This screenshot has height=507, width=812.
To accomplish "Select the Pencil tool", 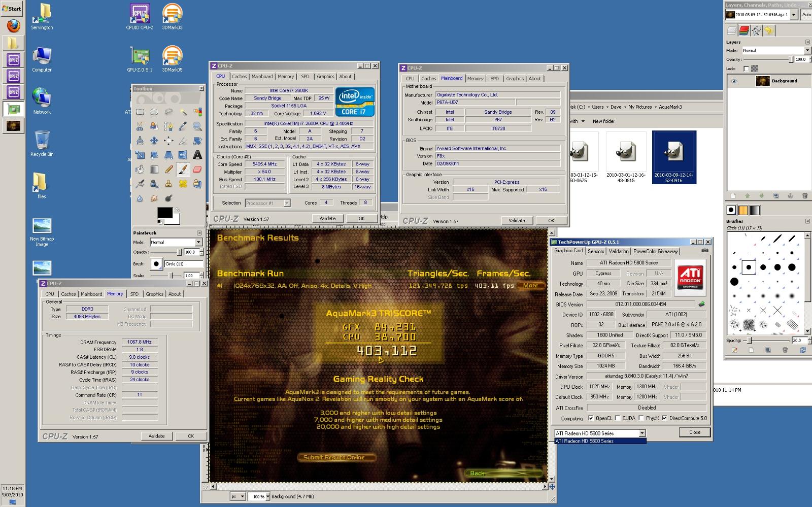I will pos(168,170).
